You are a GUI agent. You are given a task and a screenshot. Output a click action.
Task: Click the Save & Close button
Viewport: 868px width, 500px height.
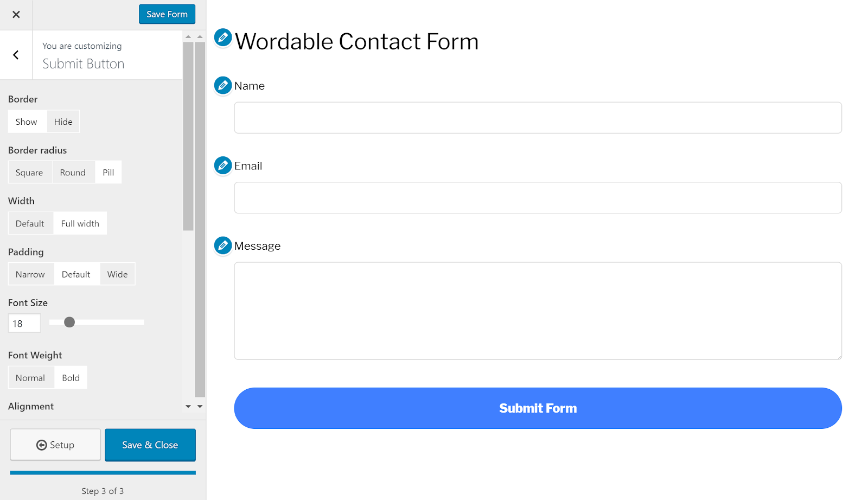tap(150, 445)
